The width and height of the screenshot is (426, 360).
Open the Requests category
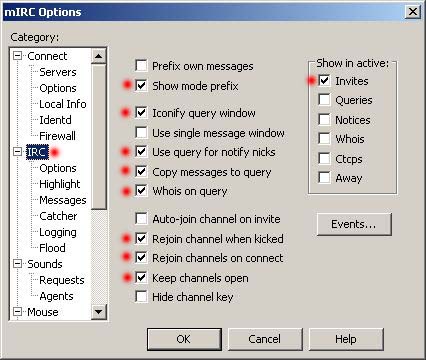tap(62, 280)
